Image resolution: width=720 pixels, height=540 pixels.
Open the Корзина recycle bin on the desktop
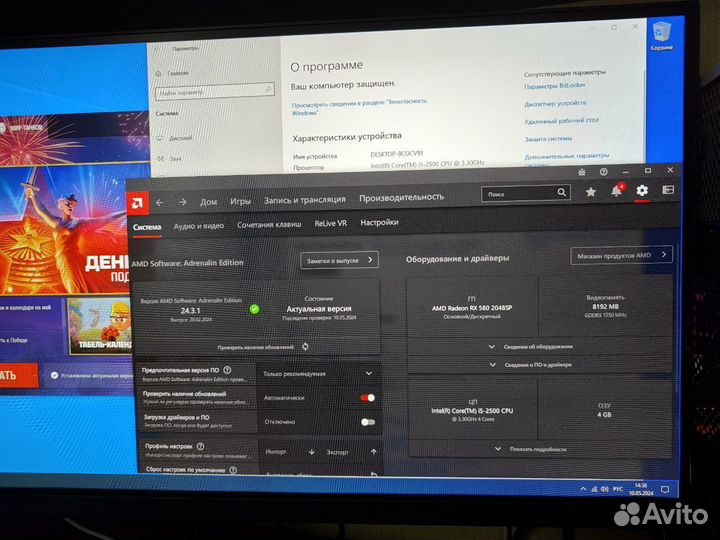coord(662,36)
